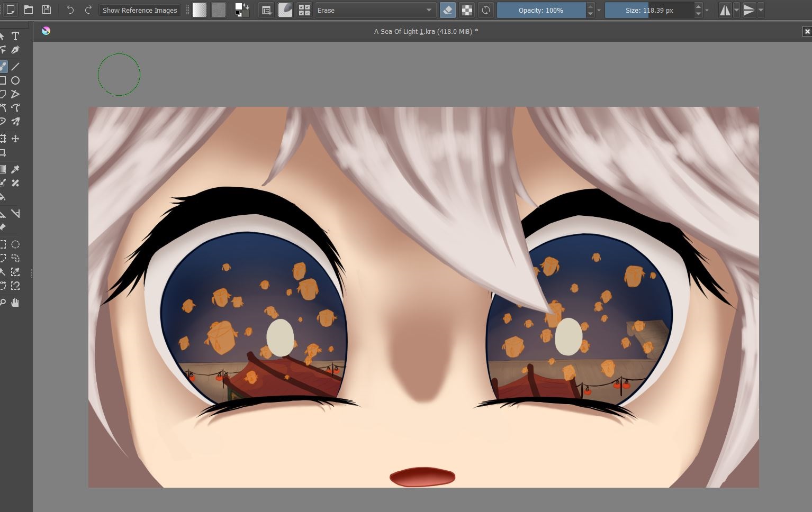This screenshot has height=512, width=812.
Task: Switch to A Sea Of Light 1.kra tab
Action: pyautogui.click(x=426, y=31)
